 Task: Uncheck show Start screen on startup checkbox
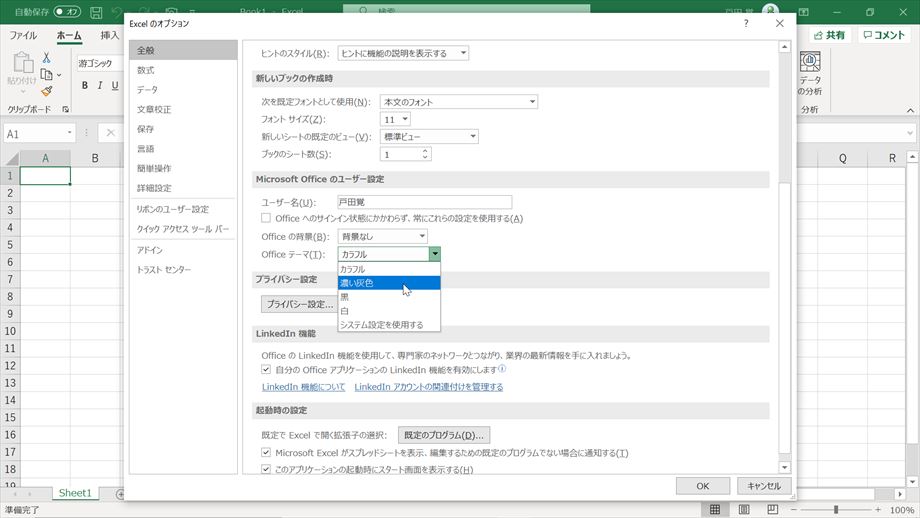(266, 469)
